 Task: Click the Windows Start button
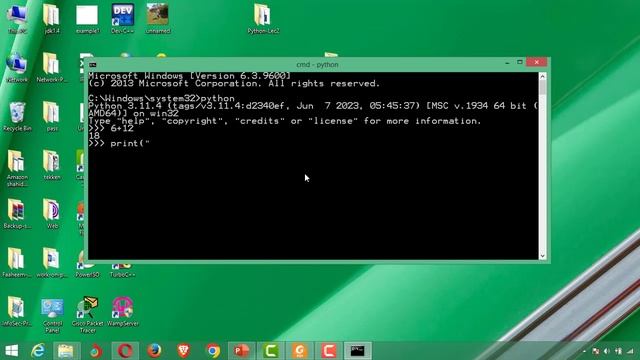pyautogui.click(x=11, y=351)
